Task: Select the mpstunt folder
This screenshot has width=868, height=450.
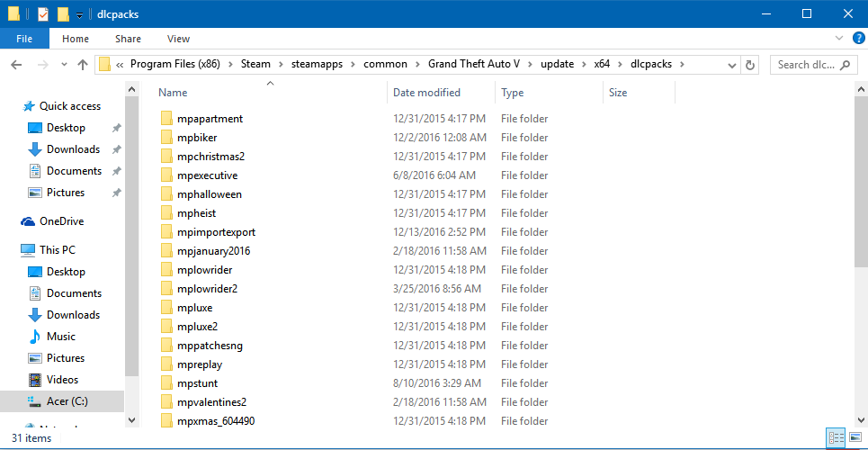Action: tap(198, 383)
